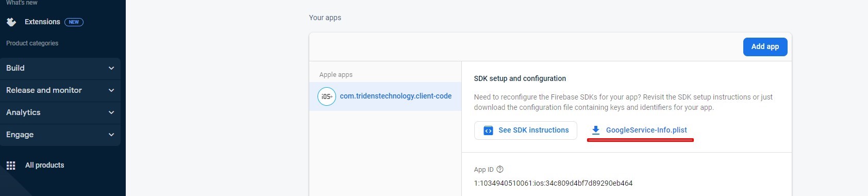
Task: Open Extensions from the sidebar
Action: pyautogui.click(x=42, y=22)
